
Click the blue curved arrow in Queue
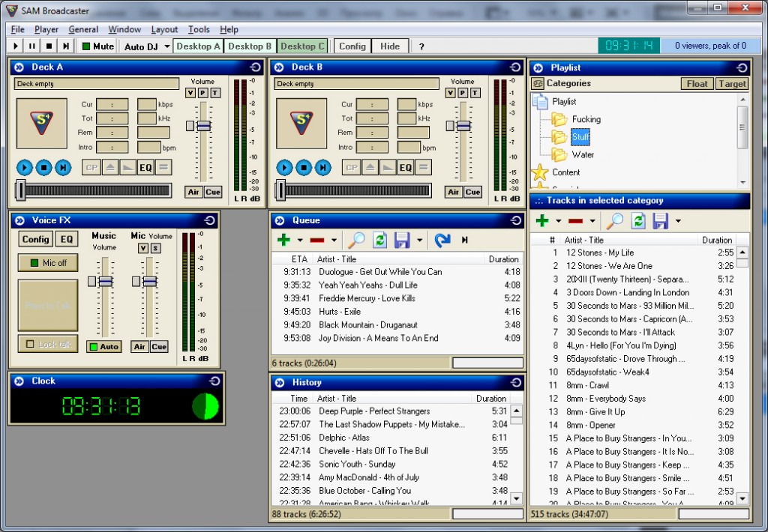coord(442,240)
